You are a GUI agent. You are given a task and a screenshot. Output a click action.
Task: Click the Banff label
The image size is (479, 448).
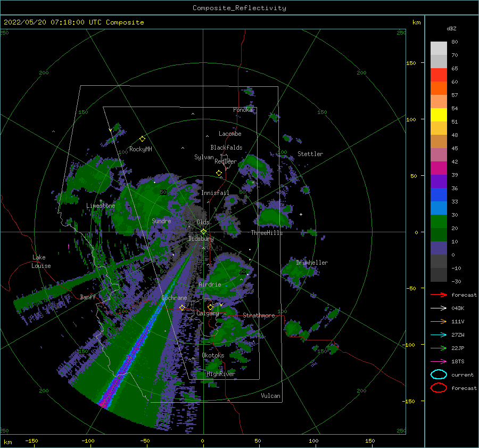[x=88, y=297]
